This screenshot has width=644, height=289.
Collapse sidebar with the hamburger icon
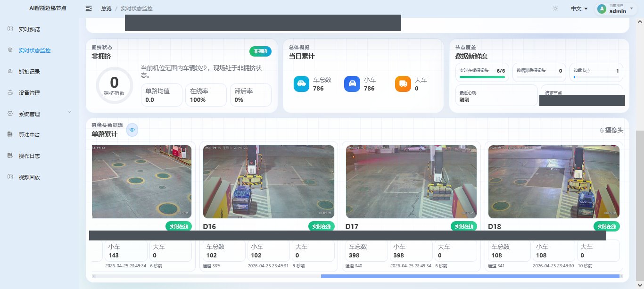(89, 8)
